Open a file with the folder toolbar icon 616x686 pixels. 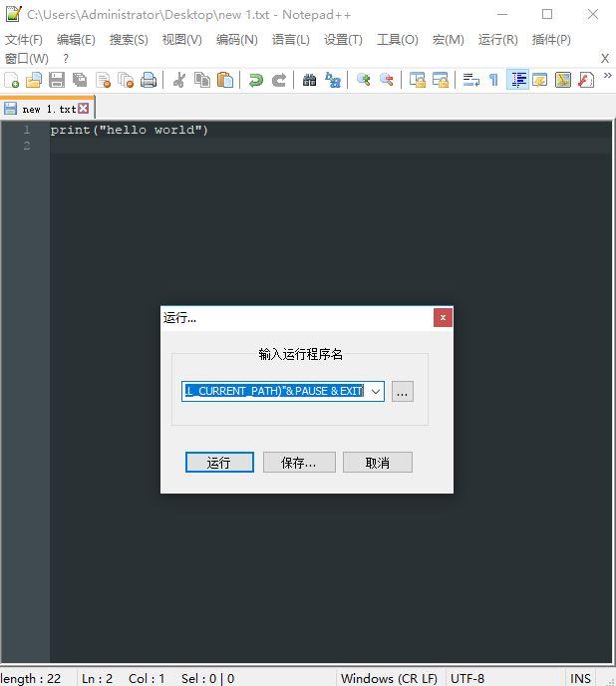click(x=34, y=80)
